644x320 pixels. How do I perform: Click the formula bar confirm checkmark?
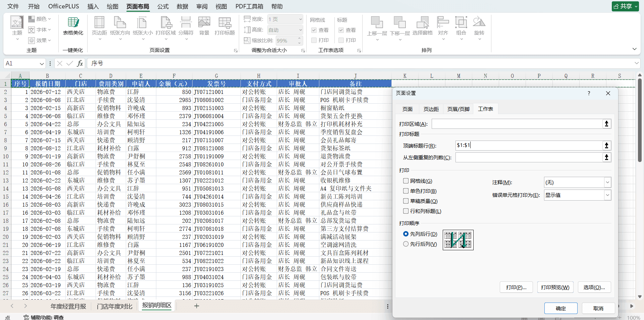(x=70, y=63)
